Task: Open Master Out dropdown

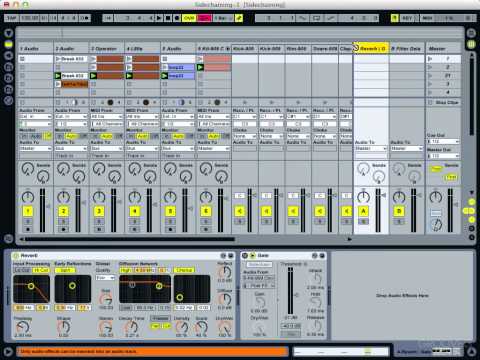Action: pyautogui.click(x=443, y=156)
